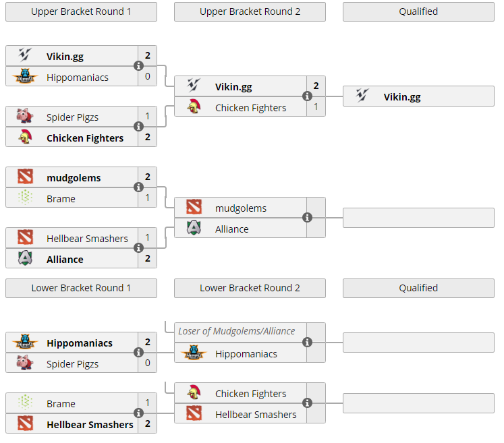Show match info for mudgolems vs Alliance

tap(308, 218)
